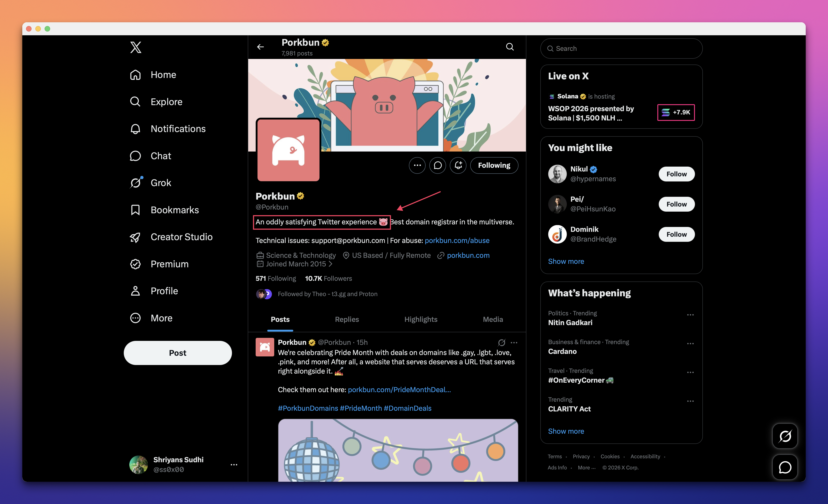Join the Solana live +7.9K listeners
The image size is (828, 504).
point(676,112)
